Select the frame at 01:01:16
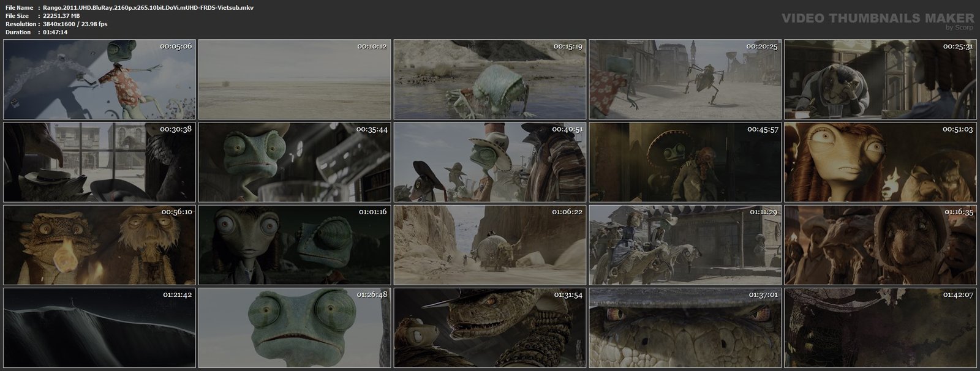The width and height of the screenshot is (980, 371). point(295,245)
